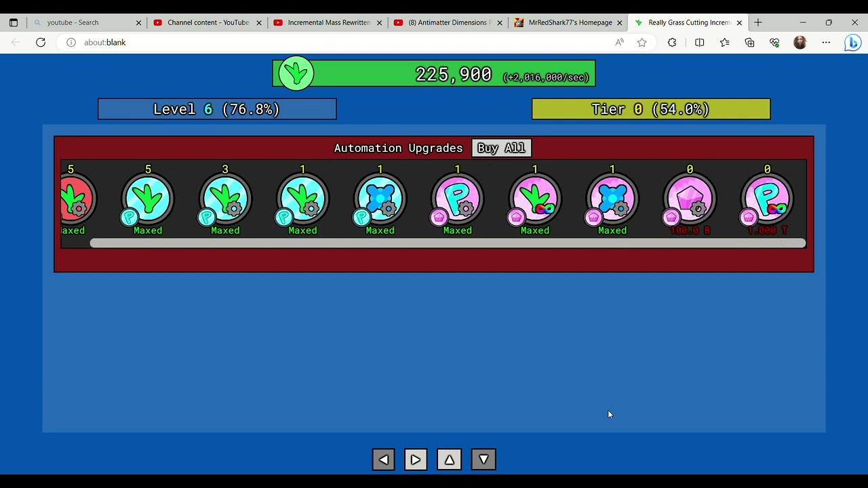868x488 pixels.
Task: Click the horizontal scrollbar under upgrades
Action: (x=448, y=243)
